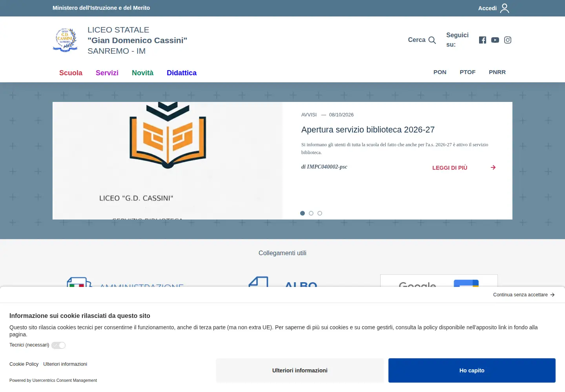Open the school's YouTube channel icon
The height and width of the screenshot is (392, 565).
pyautogui.click(x=495, y=40)
